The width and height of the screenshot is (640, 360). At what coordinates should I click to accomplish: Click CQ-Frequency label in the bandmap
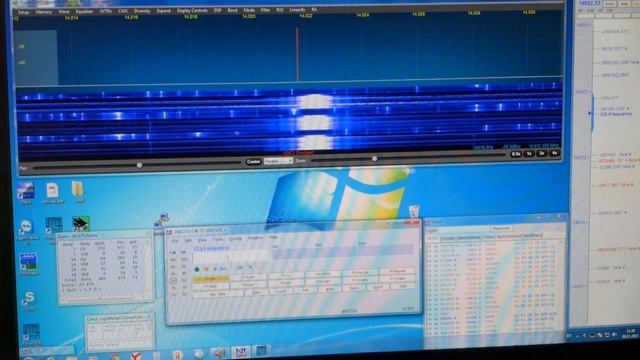coord(616,114)
